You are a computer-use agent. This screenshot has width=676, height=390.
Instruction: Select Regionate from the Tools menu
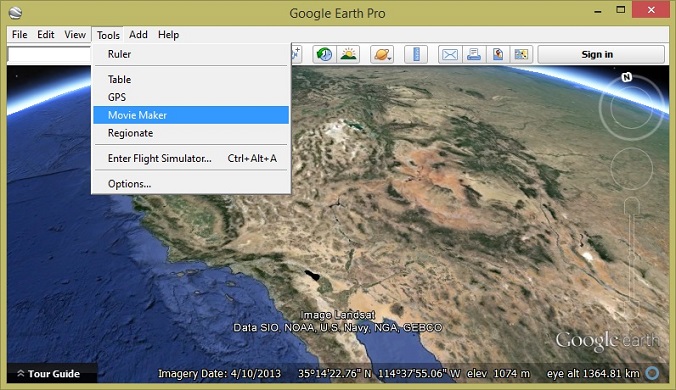pos(191,133)
